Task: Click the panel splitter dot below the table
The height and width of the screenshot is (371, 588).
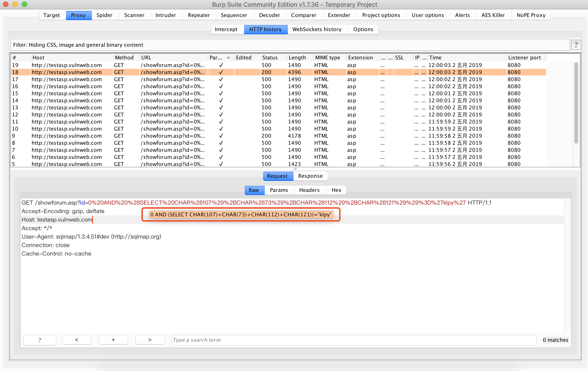Action: coord(295,169)
